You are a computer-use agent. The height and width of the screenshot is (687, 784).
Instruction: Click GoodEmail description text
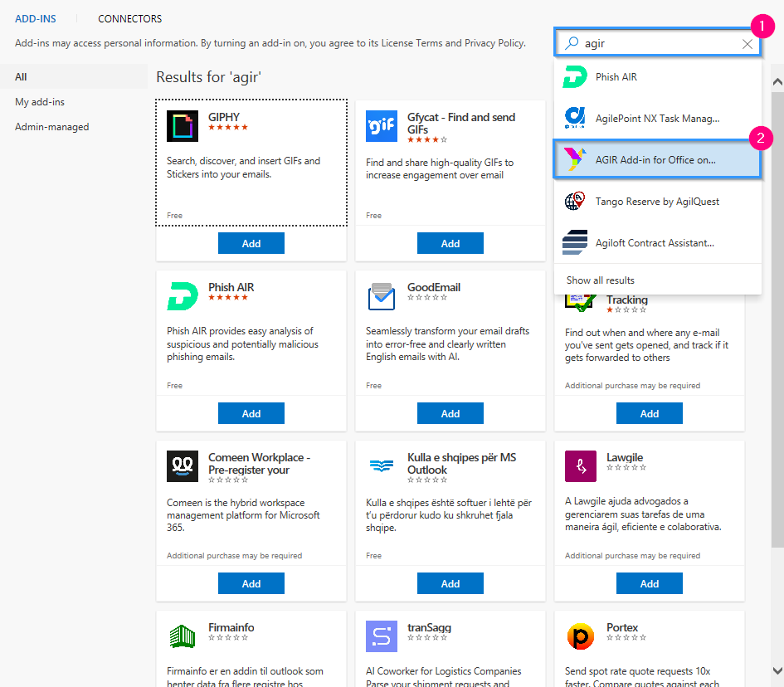click(x=447, y=344)
